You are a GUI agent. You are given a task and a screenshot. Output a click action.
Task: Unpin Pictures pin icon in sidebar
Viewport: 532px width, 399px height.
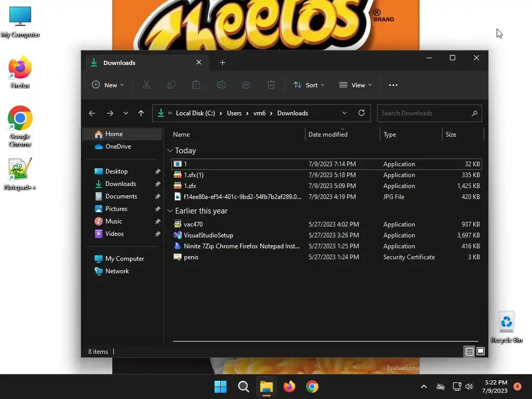[157, 209]
